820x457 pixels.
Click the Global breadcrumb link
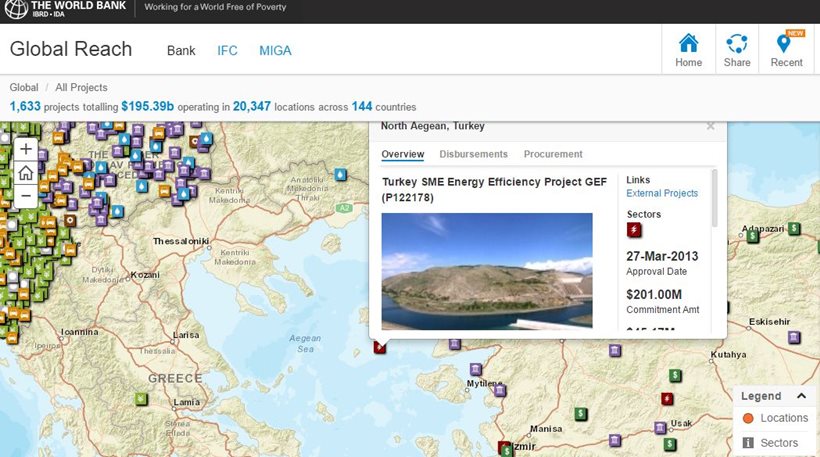[24, 88]
